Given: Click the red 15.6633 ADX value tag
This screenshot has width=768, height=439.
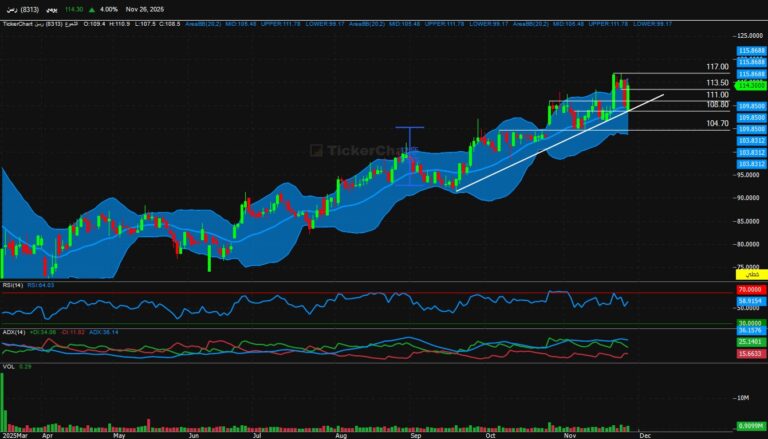Looking at the screenshot, I should click(x=750, y=354).
